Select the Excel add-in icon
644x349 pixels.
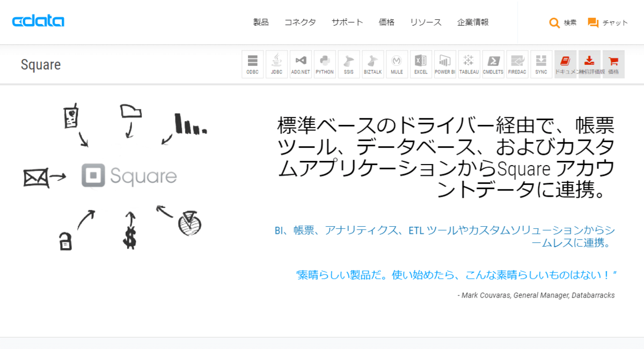(421, 64)
